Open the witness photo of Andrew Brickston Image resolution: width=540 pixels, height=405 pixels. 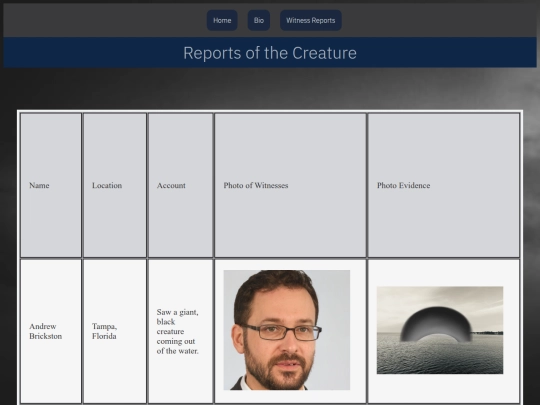tap(287, 330)
